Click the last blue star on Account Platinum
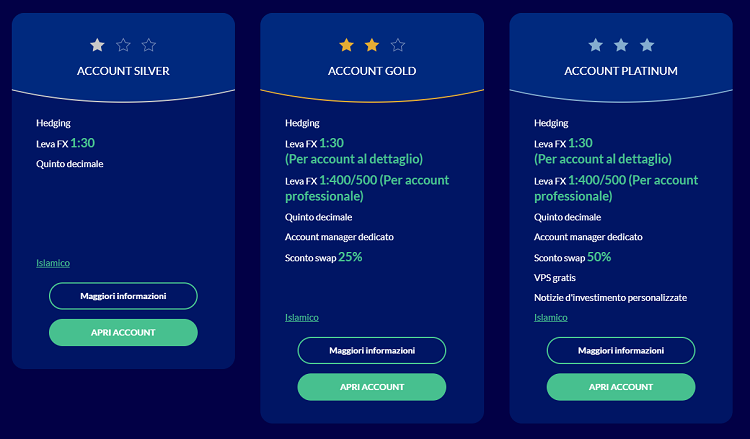750x439 pixels. (x=647, y=45)
